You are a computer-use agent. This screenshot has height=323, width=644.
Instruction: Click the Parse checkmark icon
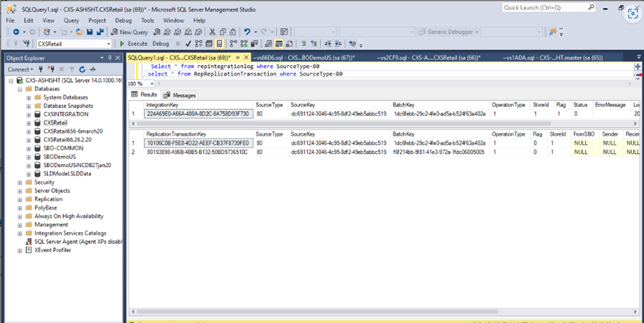point(188,44)
